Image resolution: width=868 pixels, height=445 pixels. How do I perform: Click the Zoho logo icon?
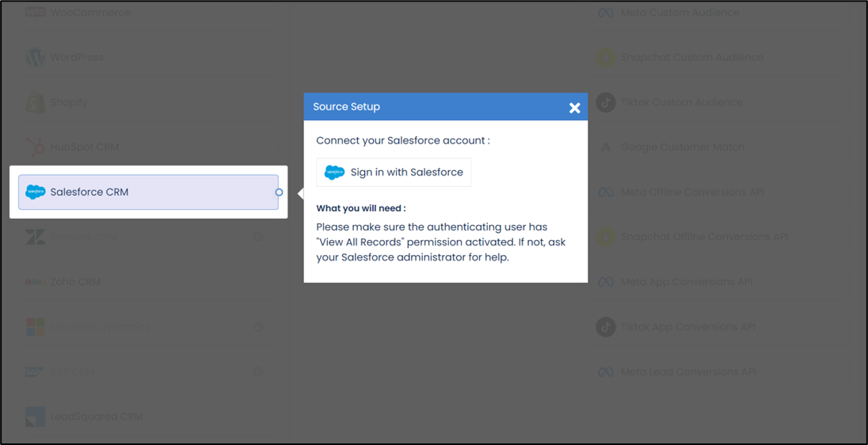(x=36, y=282)
